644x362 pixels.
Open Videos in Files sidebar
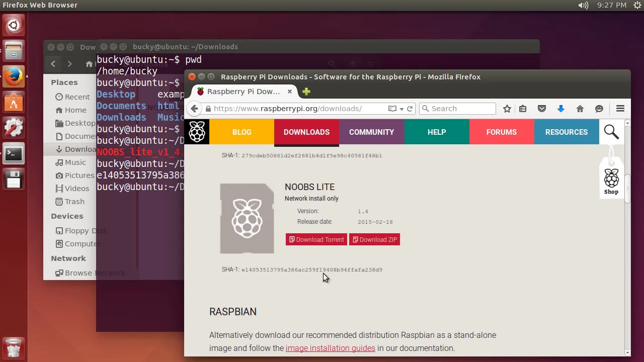click(x=72, y=189)
